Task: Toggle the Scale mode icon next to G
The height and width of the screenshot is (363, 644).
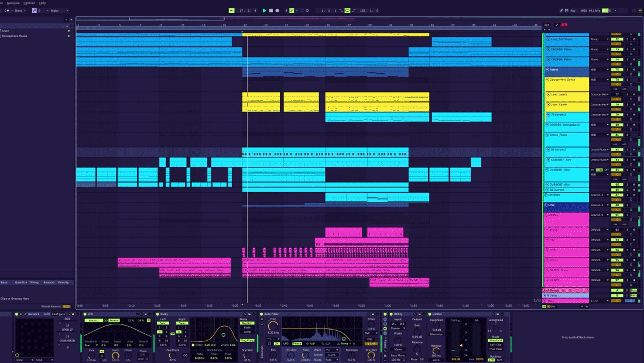Action: click(x=35, y=11)
